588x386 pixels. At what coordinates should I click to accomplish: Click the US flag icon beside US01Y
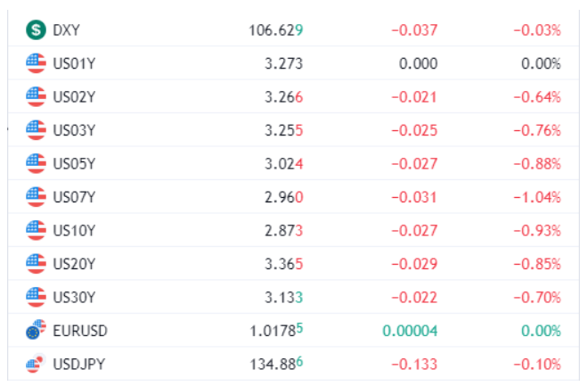click(x=36, y=63)
